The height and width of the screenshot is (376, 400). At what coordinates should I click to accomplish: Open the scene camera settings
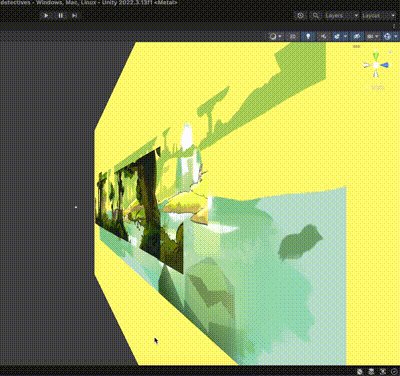point(370,36)
